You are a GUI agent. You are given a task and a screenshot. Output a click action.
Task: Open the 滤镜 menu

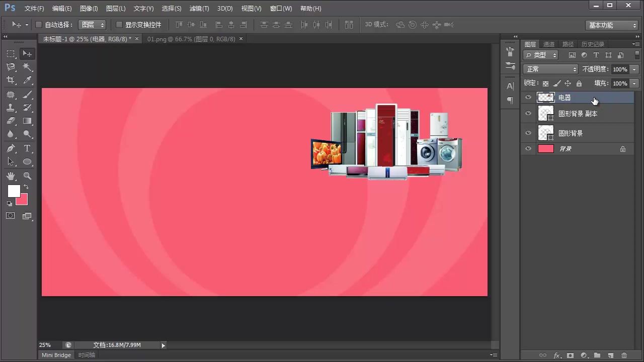point(199,8)
